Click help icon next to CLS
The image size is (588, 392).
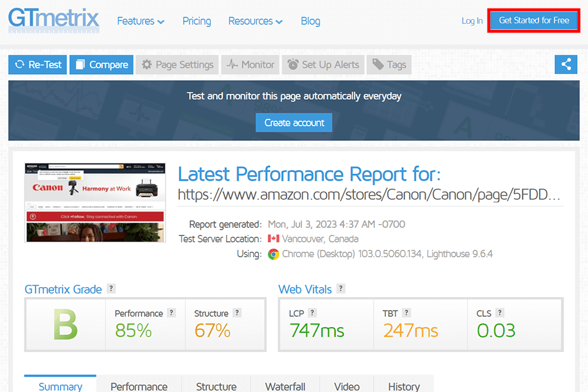pos(500,313)
